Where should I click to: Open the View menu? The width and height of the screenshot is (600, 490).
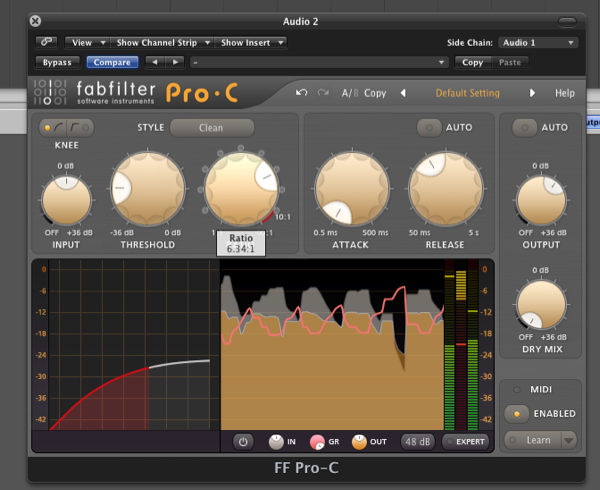[x=86, y=43]
